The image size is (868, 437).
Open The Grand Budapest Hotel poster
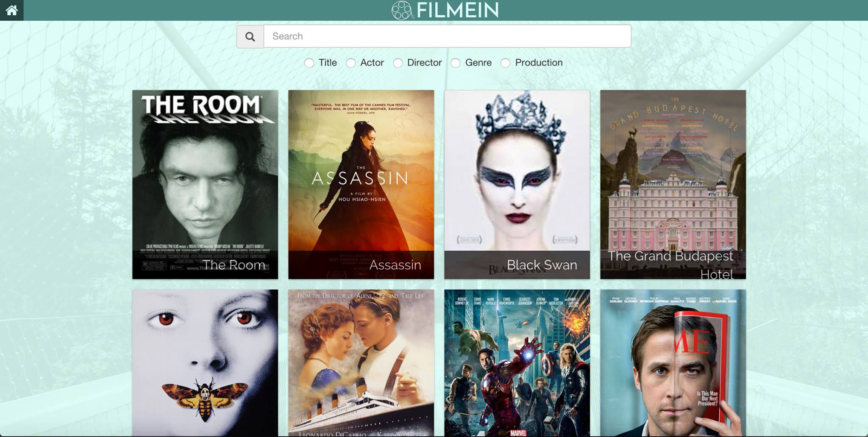673,184
